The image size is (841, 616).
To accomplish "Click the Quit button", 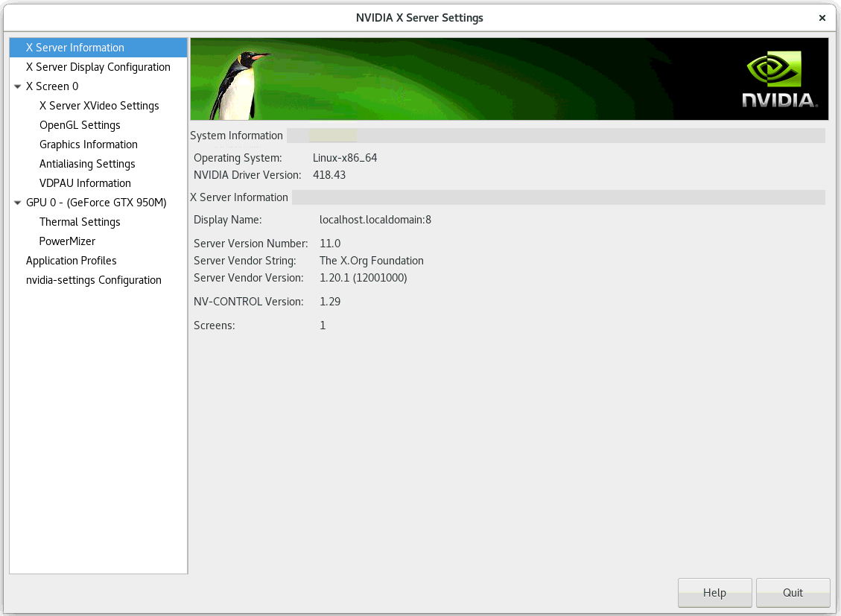I will pos(793,592).
